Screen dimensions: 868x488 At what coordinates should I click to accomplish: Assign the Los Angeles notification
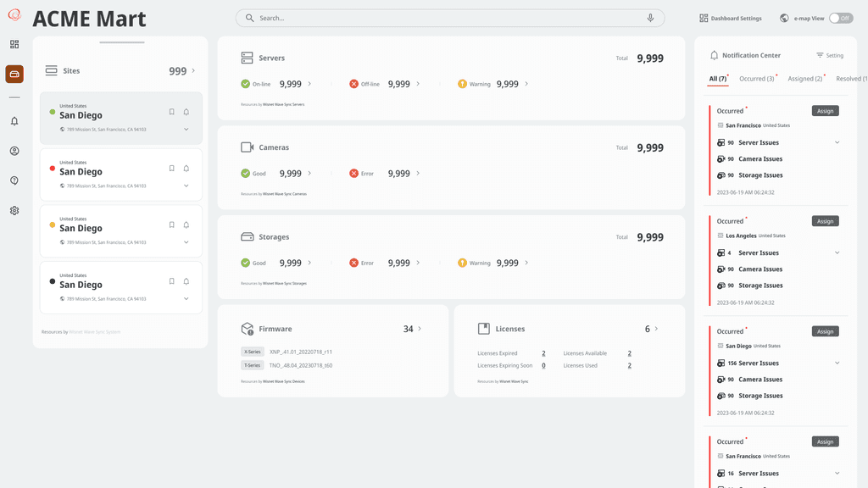pos(826,221)
